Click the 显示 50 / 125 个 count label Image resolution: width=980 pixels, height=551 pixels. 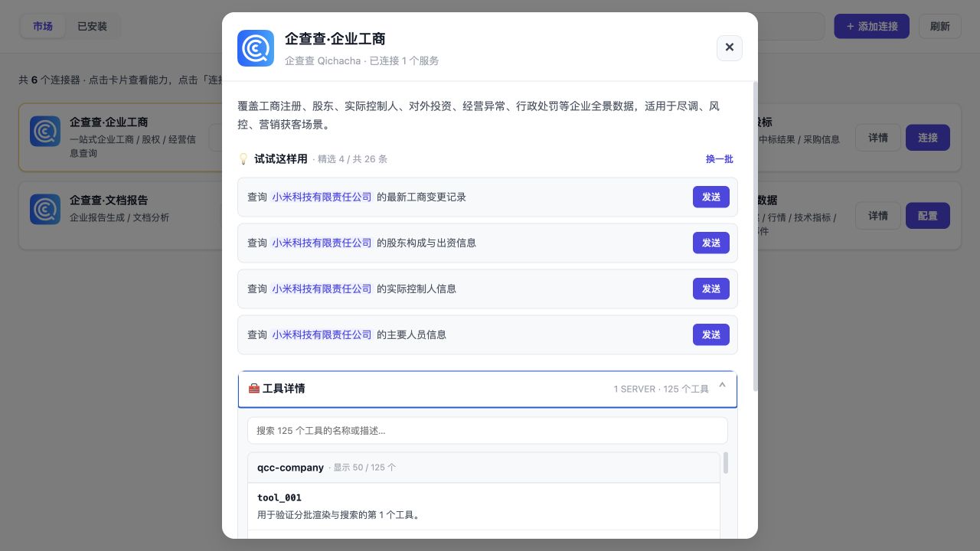coord(364,468)
